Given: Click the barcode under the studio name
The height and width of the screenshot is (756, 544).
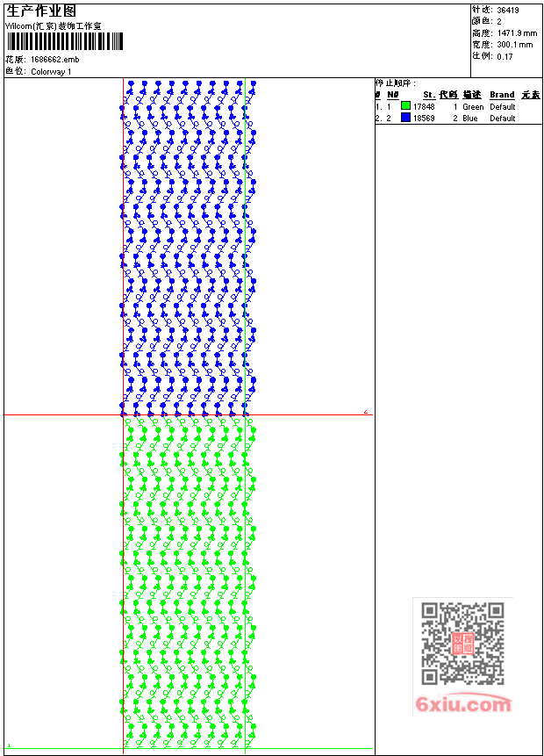Looking at the screenshot, I should tap(65, 41).
